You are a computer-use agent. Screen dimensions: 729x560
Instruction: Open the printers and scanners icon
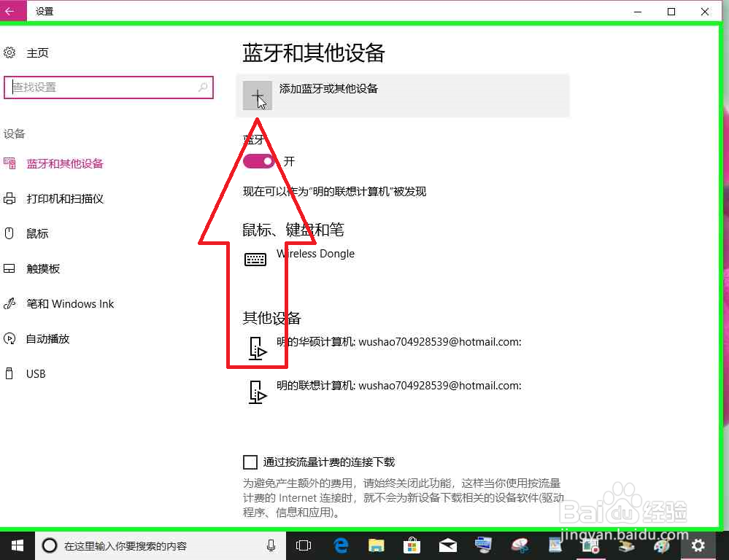(9, 198)
